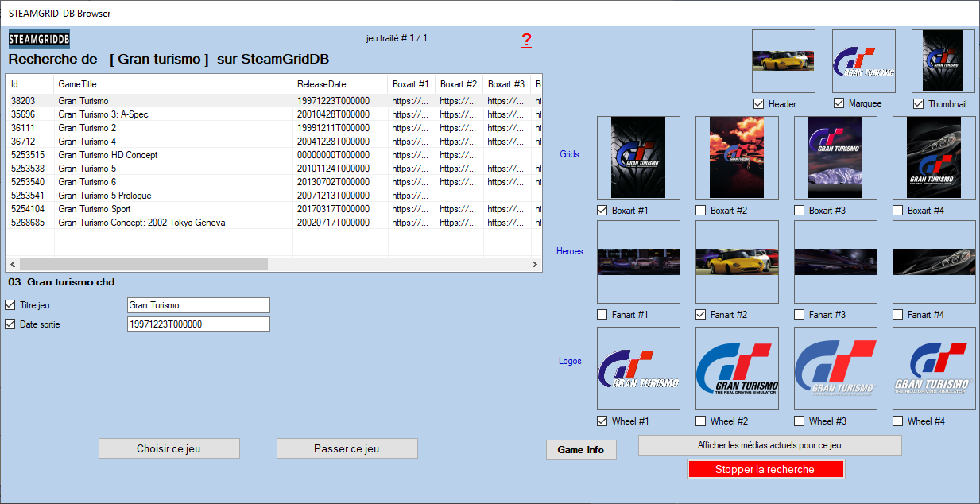Click the Wheel #4 logo thumbnail
This screenshot has height=504, width=980.
click(x=934, y=368)
